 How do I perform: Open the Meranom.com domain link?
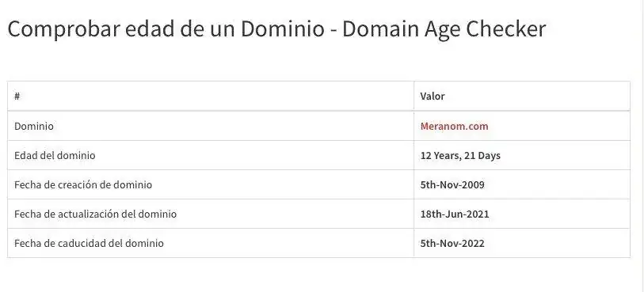[454, 127]
